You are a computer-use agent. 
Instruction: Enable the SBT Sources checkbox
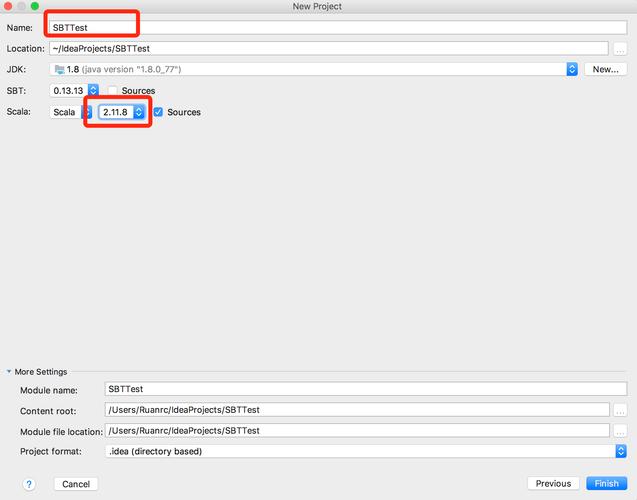coord(113,90)
